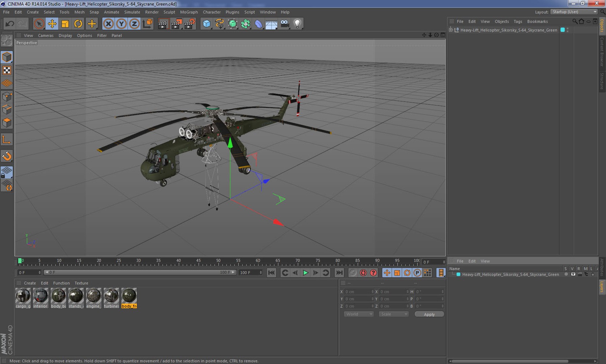Toggle Snap magnet icon
This screenshot has height=364, width=606.
coord(7,156)
